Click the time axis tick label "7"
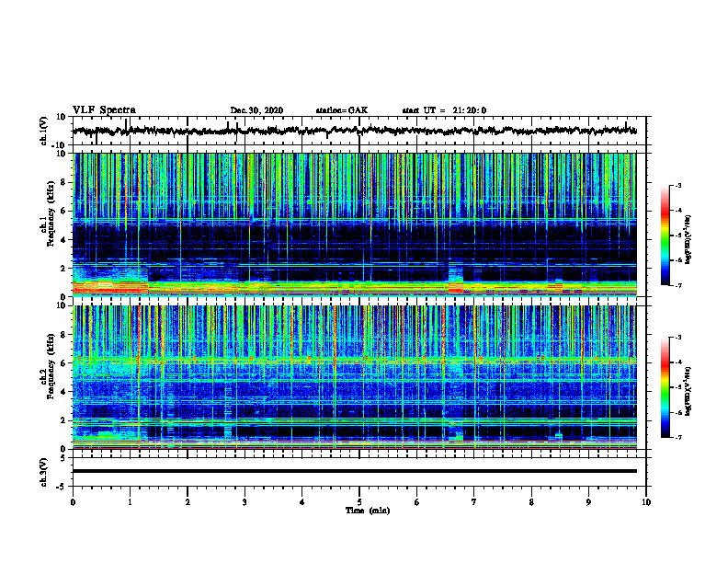This screenshot has width=728, height=563. tap(473, 502)
